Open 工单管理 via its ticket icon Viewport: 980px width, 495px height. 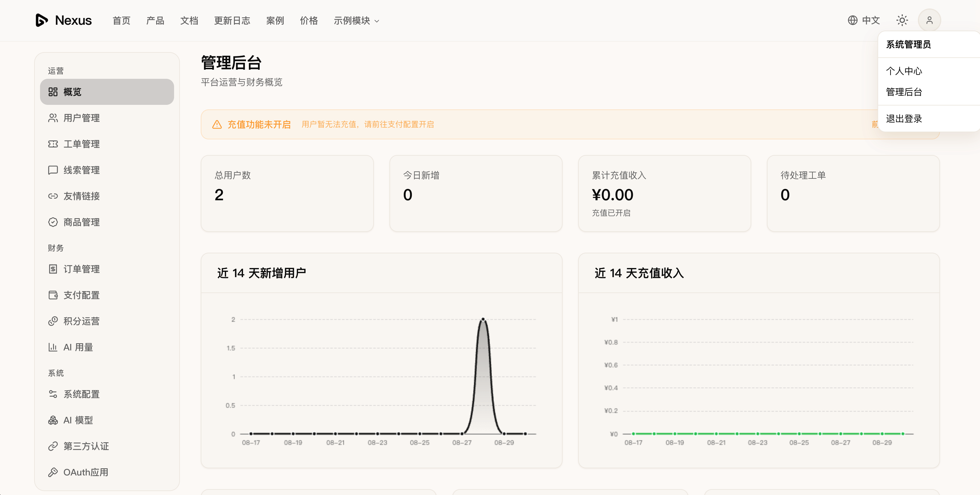click(53, 144)
